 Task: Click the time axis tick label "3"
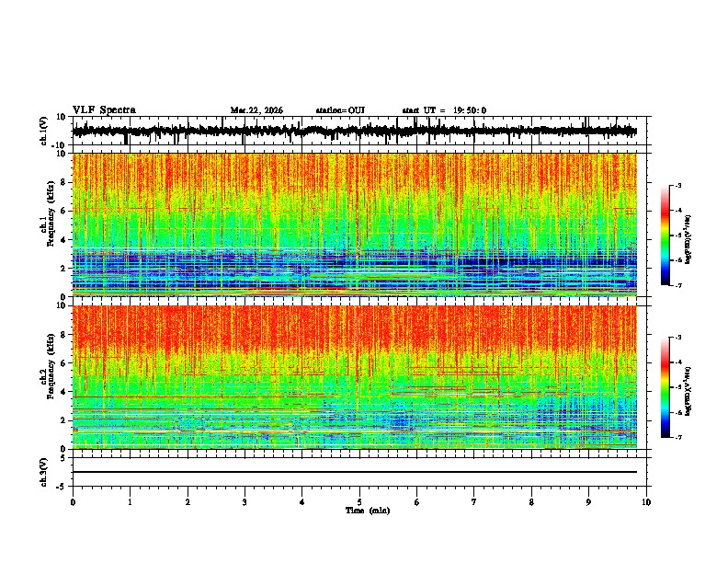[x=245, y=502]
